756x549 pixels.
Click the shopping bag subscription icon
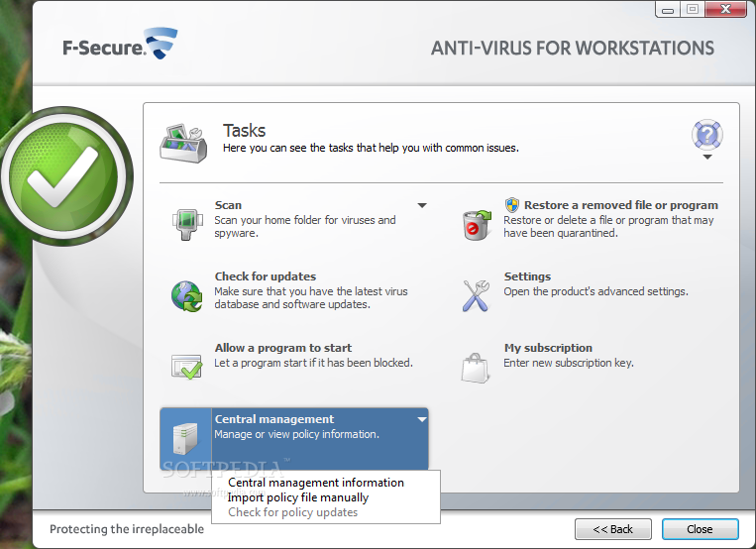click(476, 368)
